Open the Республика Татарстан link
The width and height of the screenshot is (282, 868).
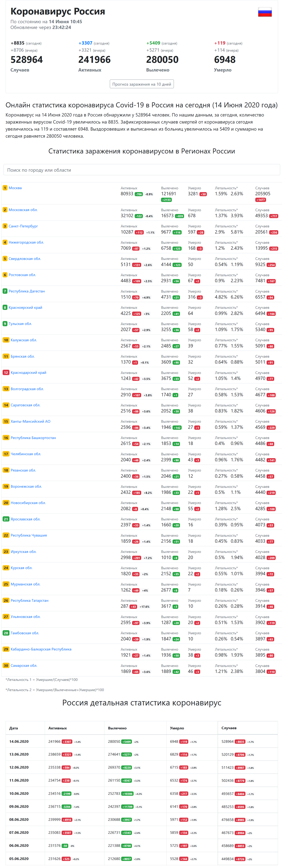pos(29,600)
